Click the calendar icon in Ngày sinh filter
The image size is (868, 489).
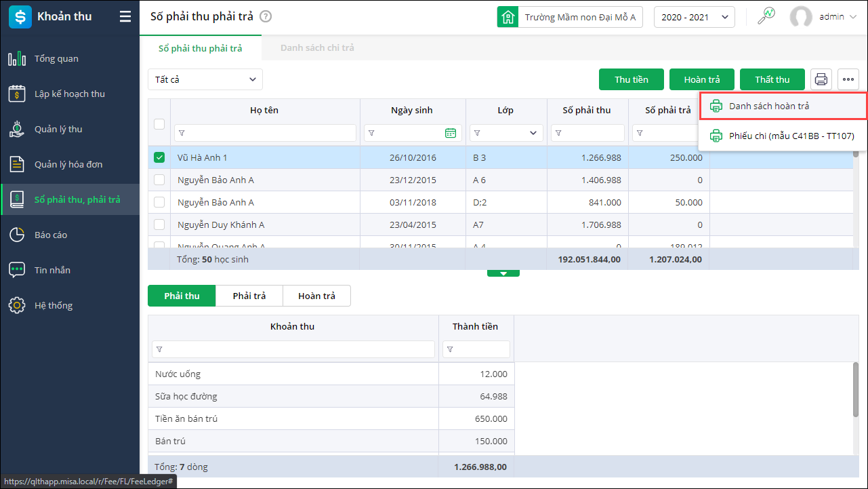click(x=451, y=133)
